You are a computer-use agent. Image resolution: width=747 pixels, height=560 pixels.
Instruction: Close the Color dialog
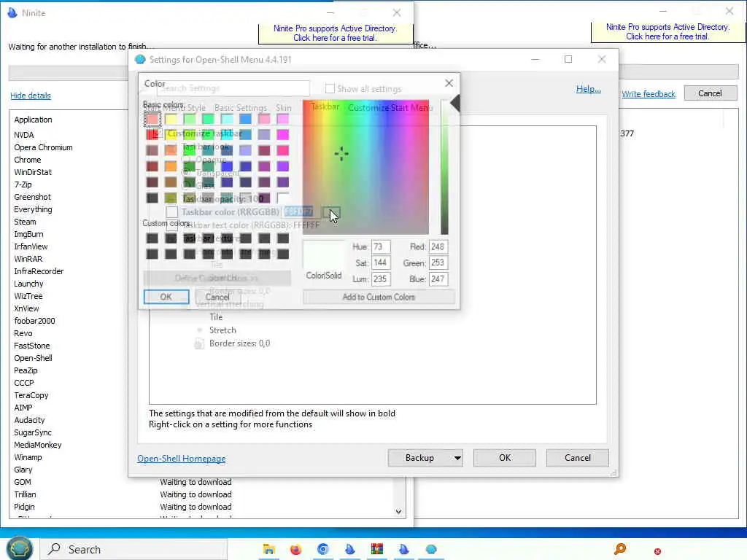[449, 83]
